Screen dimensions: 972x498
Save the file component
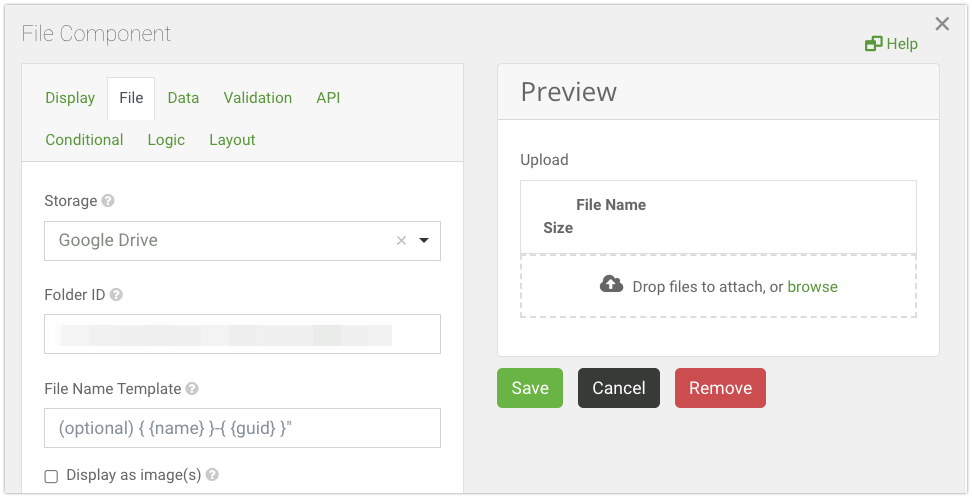(x=530, y=388)
